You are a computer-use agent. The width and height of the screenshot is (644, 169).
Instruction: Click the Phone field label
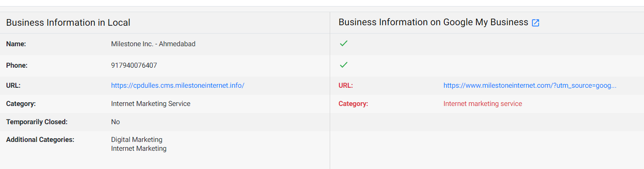pos(17,65)
